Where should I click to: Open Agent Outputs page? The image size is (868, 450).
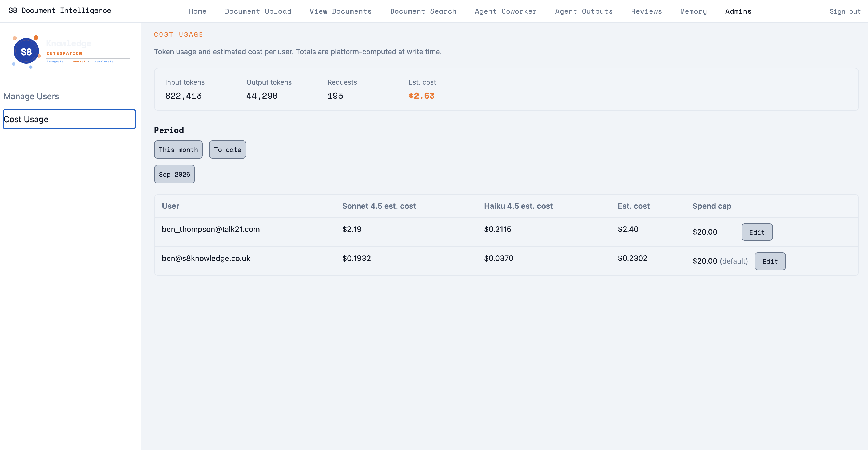click(584, 11)
